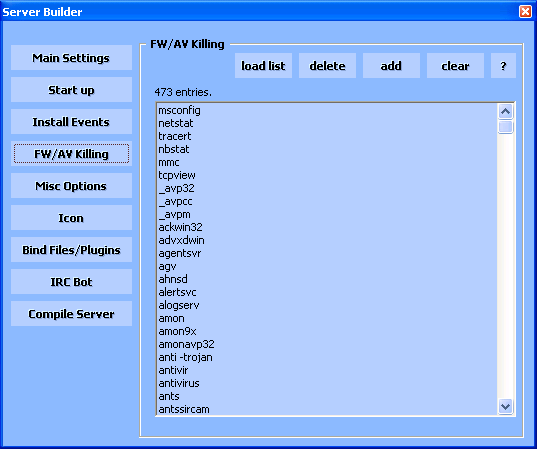Switch to the IRC Bot section

click(71, 282)
